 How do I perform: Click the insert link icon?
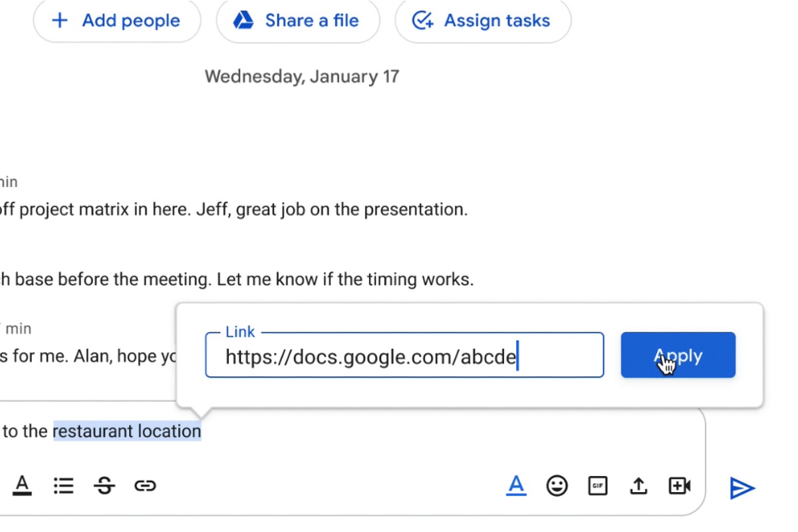coord(145,486)
